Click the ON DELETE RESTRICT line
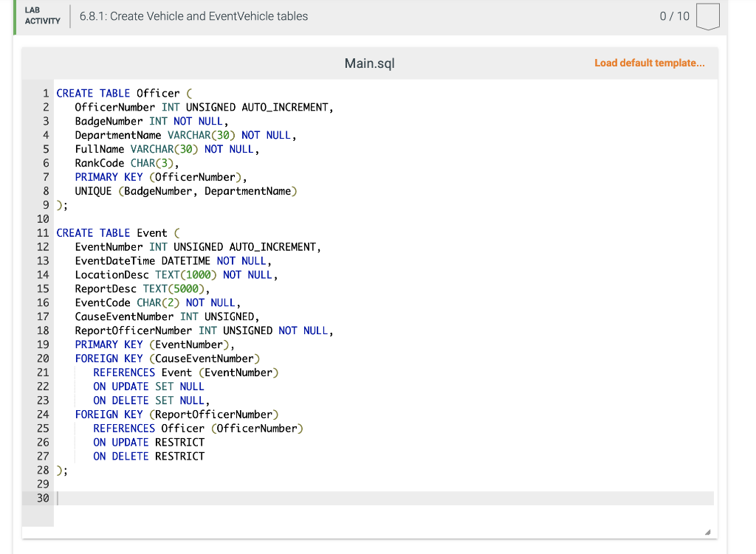Screen dimensions: 756x554 (x=148, y=457)
